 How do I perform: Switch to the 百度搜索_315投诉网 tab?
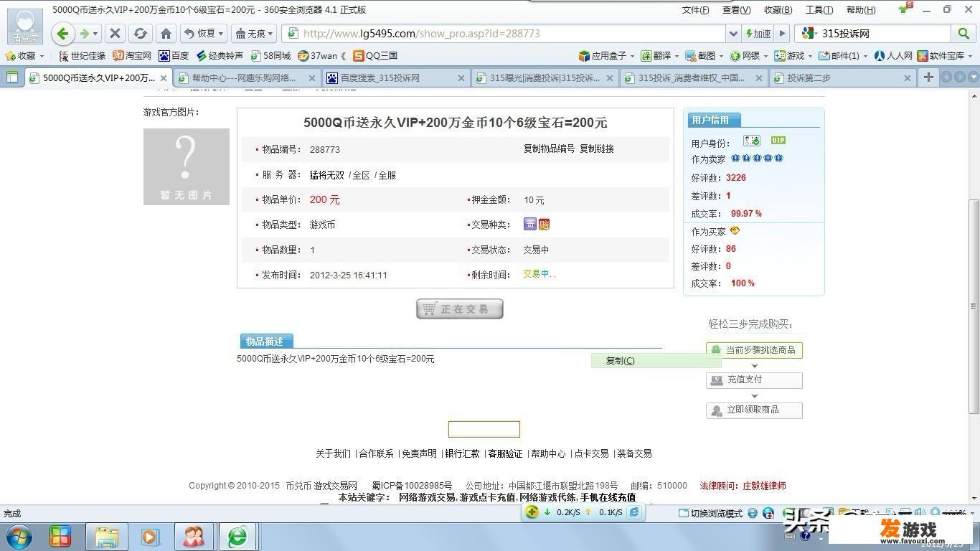click(x=395, y=77)
